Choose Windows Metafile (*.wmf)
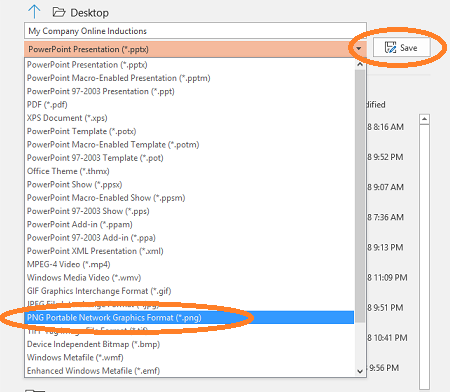This screenshot has width=450, height=392. [x=190, y=357]
